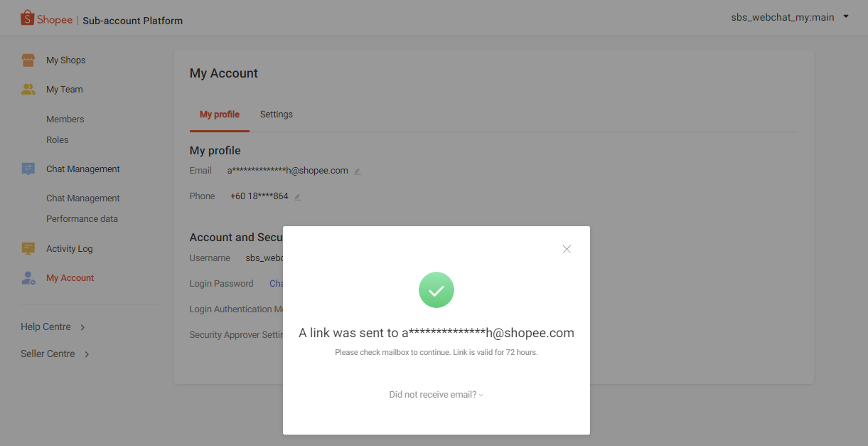Open Members under My Team
The height and width of the screenshot is (446, 868).
[65, 119]
